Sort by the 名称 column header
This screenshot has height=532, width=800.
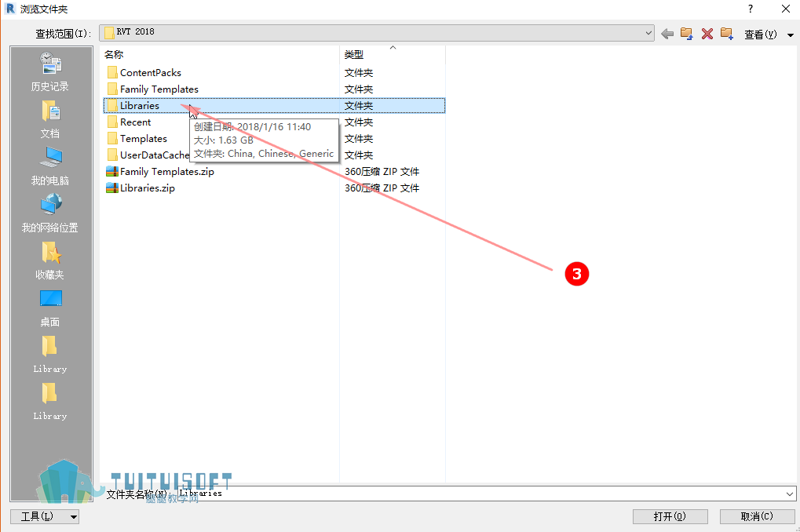click(x=221, y=55)
